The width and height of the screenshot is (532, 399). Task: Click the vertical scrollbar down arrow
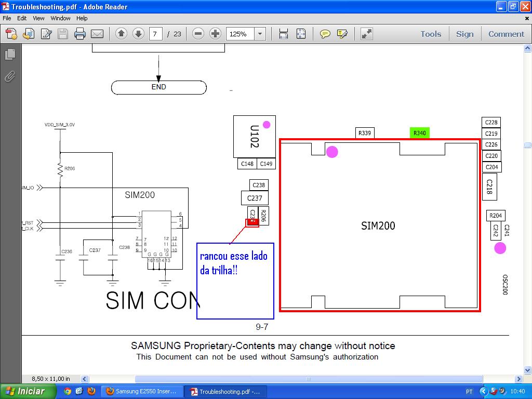click(x=528, y=370)
